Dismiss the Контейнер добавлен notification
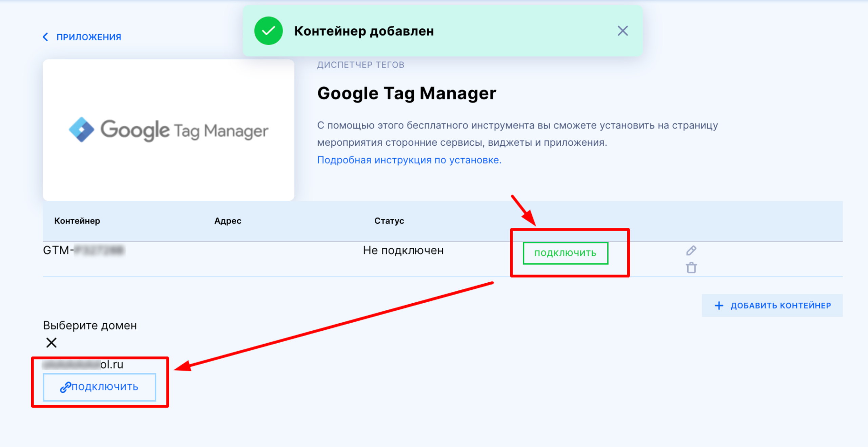This screenshot has height=447, width=868. coord(623,31)
